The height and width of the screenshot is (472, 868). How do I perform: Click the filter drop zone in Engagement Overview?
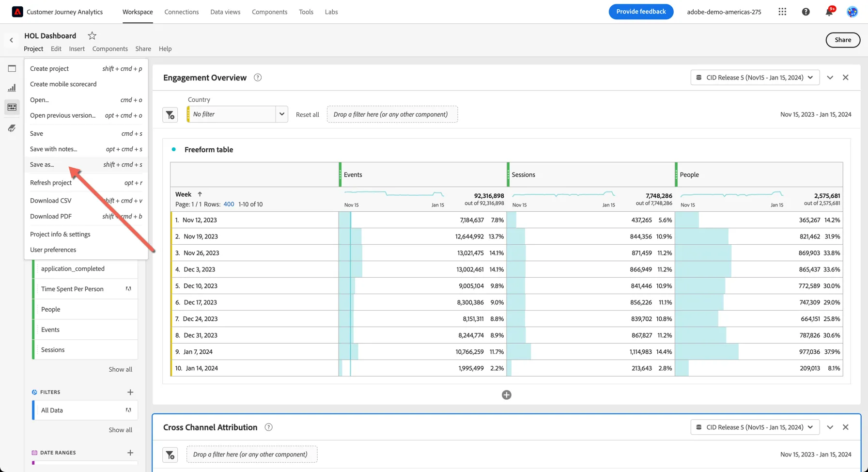pos(392,114)
